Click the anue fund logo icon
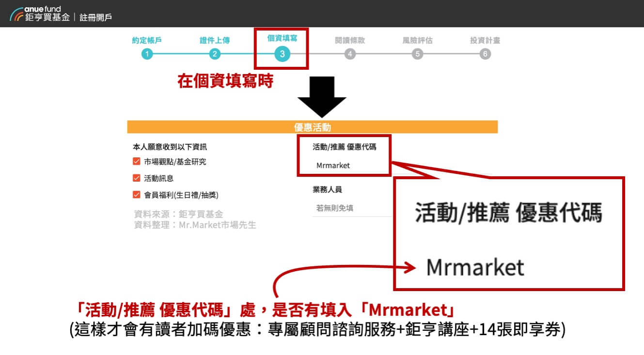This screenshot has width=644, height=355. point(16,14)
